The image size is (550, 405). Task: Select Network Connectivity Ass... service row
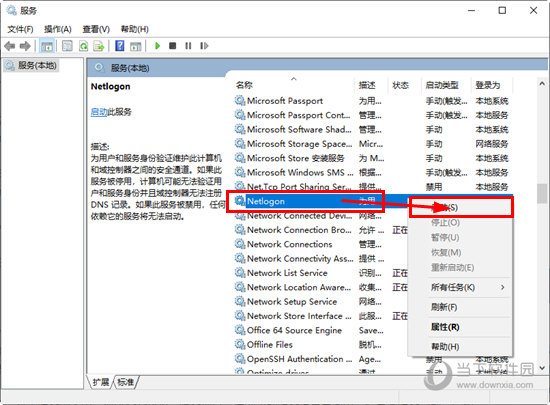[x=321, y=259]
